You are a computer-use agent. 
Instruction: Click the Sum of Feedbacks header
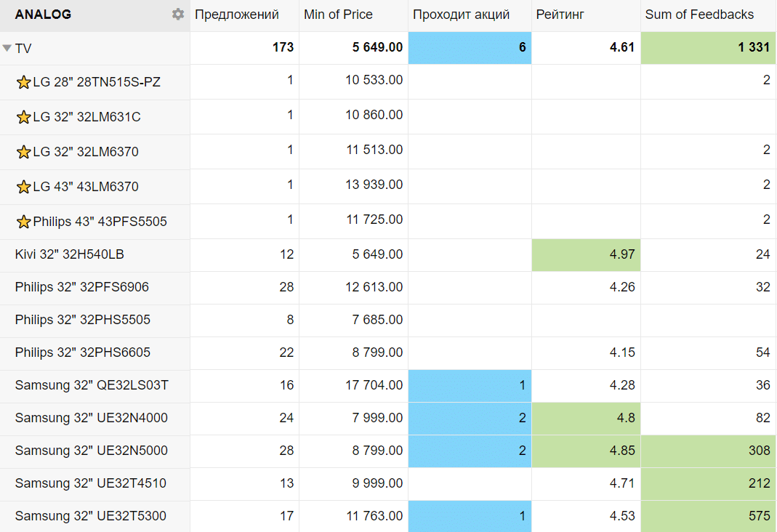coord(699,15)
